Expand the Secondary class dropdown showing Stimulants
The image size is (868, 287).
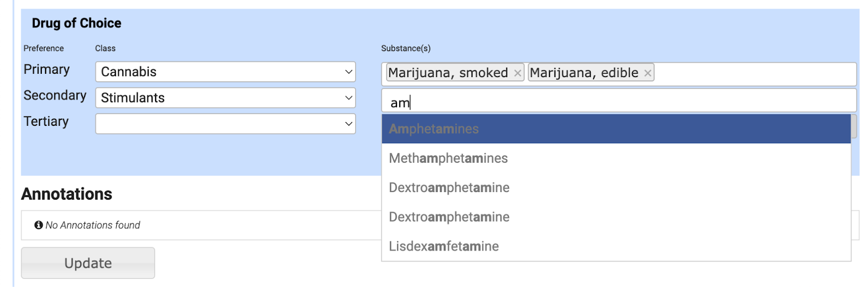click(x=225, y=98)
